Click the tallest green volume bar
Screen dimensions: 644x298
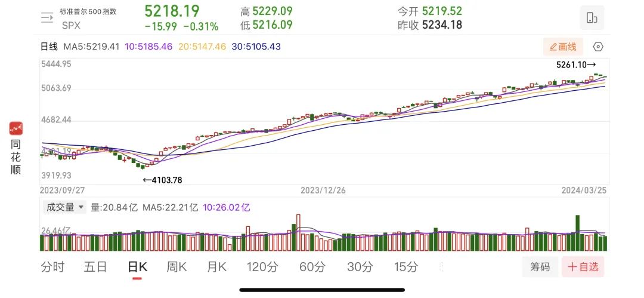click(x=577, y=233)
